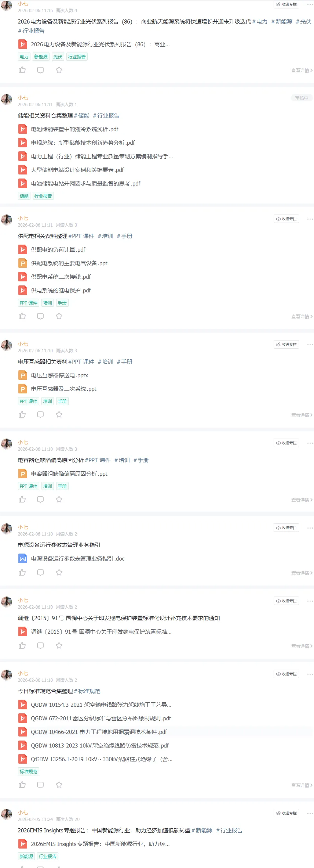Open comments on 电容器组缺陷偏高原因分析 post
Screen dimensions: 314x868
[40, 499]
